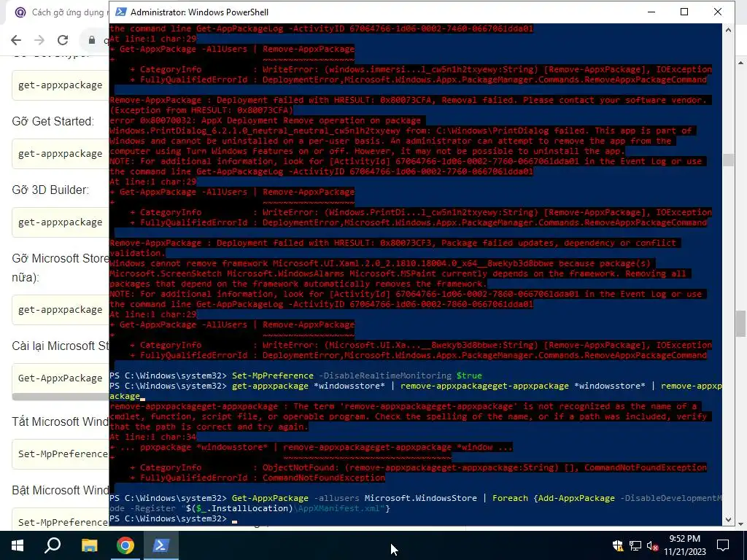Reload the page in Chrome
The width and height of the screenshot is (747, 560).
coord(63,40)
